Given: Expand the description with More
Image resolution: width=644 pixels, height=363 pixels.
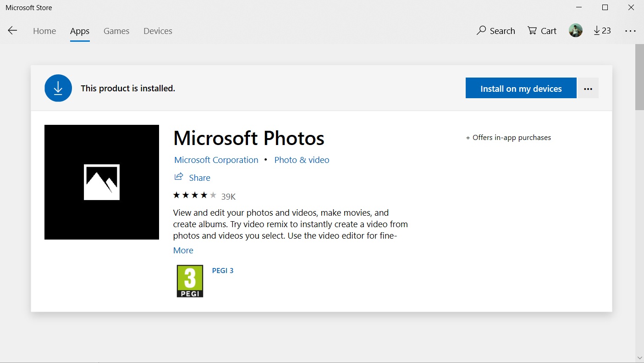Looking at the screenshot, I should (x=183, y=250).
